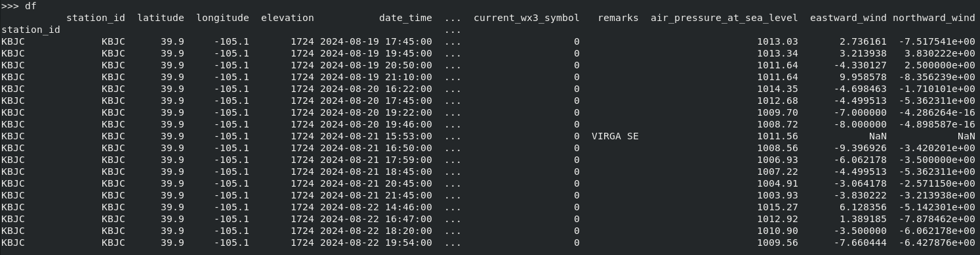Click the air_pressure_at_sea_level header
The image size is (980, 255).
[x=724, y=18]
